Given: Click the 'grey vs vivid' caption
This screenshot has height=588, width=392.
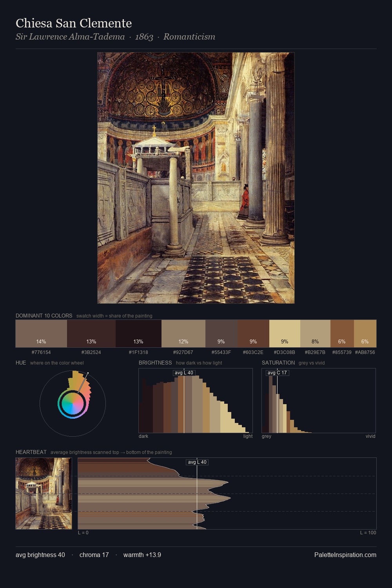Looking at the screenshot, I should (312, 363).
